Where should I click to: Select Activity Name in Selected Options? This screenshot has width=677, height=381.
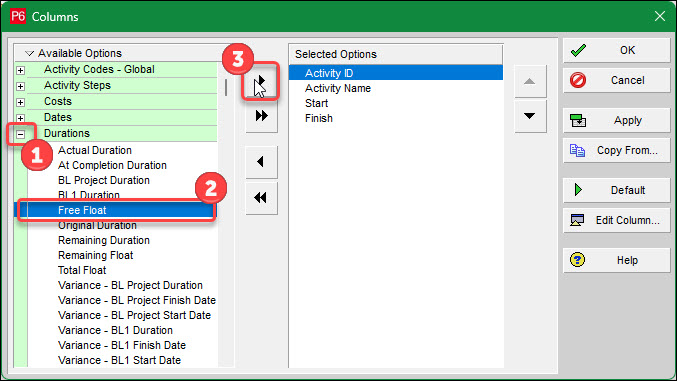pyautogui.click(x=338, y=89)
